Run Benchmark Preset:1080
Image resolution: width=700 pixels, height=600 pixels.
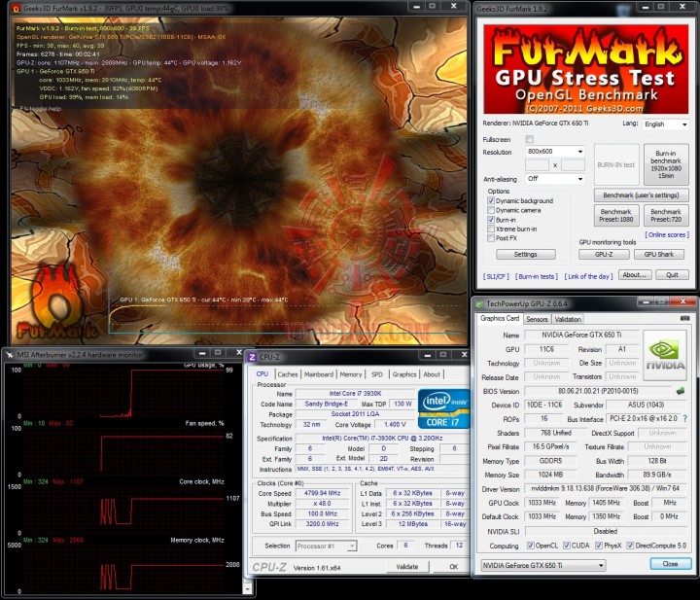pyautogui.click(x=616, y=216)
